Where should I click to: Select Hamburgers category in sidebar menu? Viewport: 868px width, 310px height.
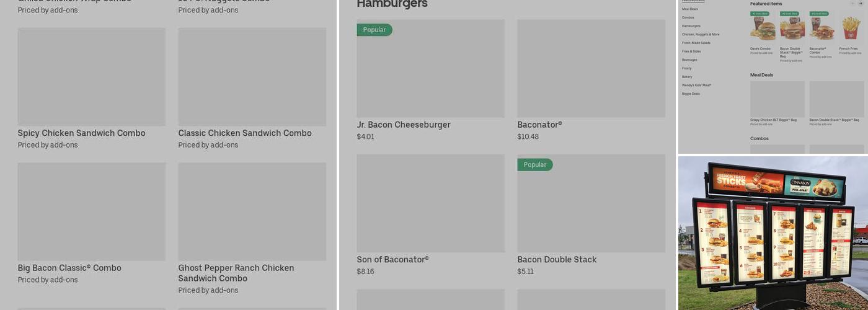coord(691,26)
